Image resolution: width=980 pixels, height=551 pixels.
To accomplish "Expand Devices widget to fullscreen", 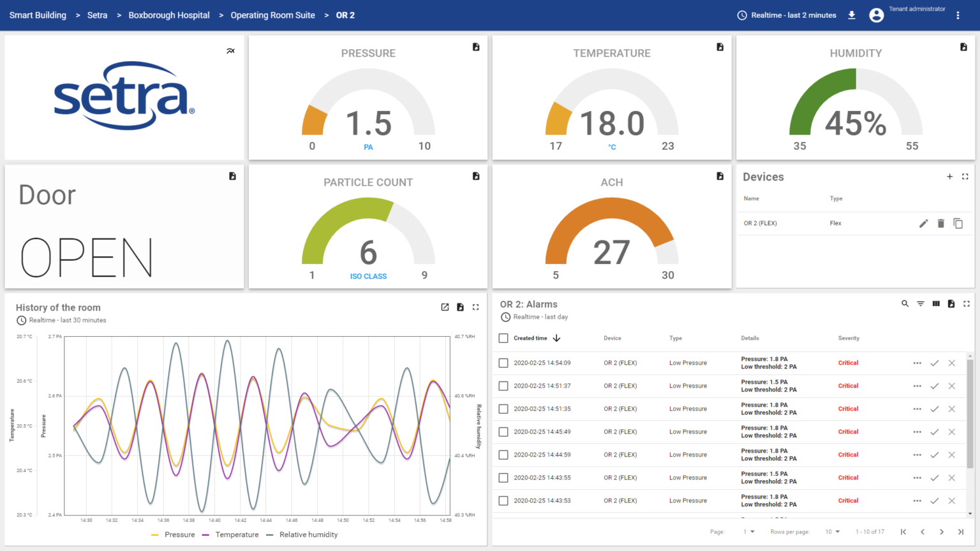I will point(965,177).
